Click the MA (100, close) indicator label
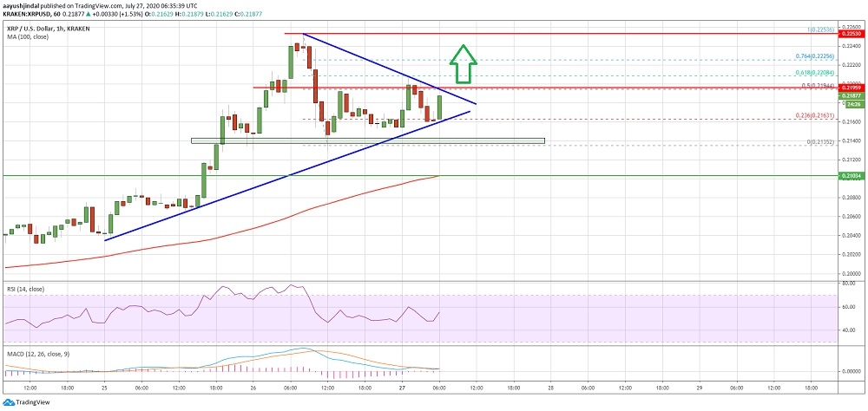 tap(27, 37)
